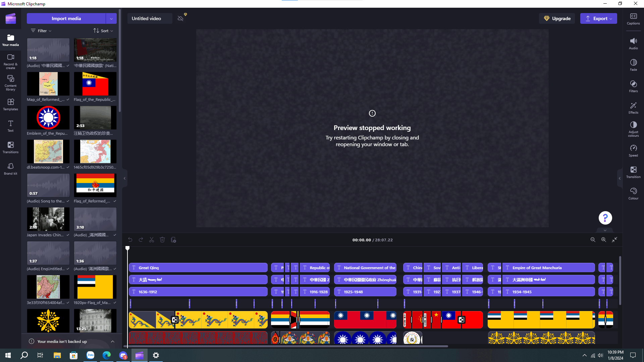
Task: Click the Export button
Action: [x=598, y=18]
